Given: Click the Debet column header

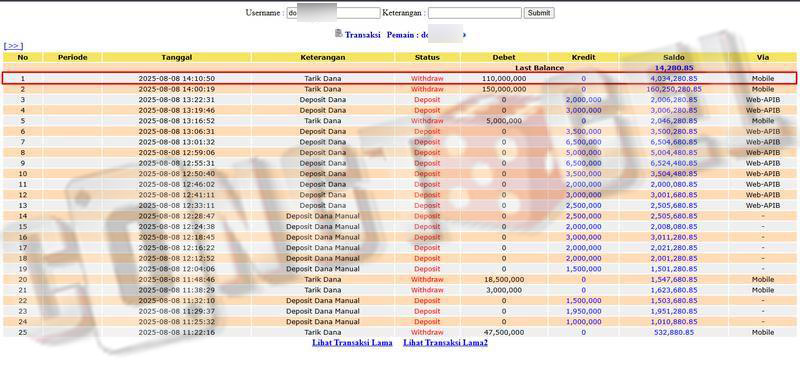Looking at the screenshot, I should coord(504,57).
